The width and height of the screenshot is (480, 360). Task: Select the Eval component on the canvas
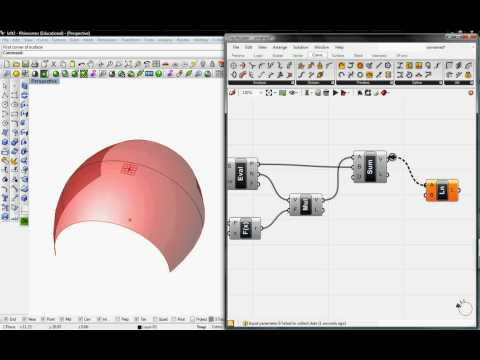[244, 173]
